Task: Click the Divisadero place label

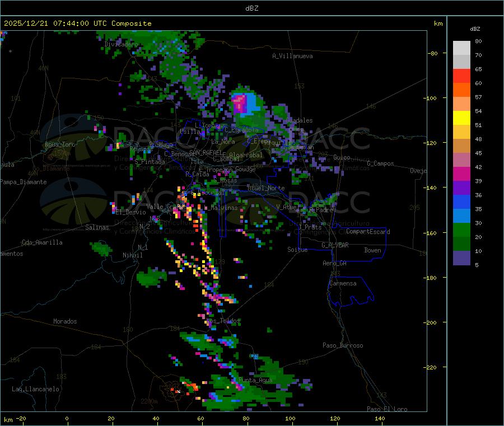Action: point(121,44)
